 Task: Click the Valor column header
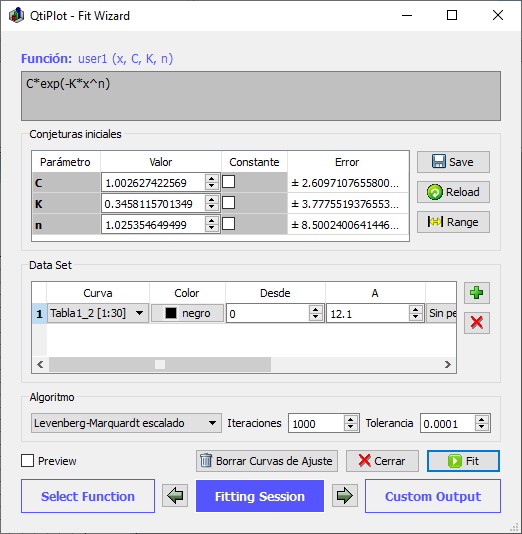coord(161,162)
